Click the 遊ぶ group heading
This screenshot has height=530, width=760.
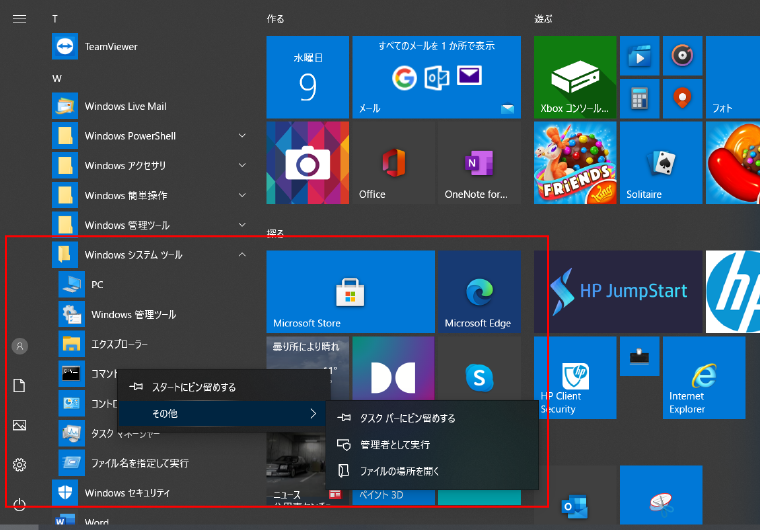pos(543,19)
